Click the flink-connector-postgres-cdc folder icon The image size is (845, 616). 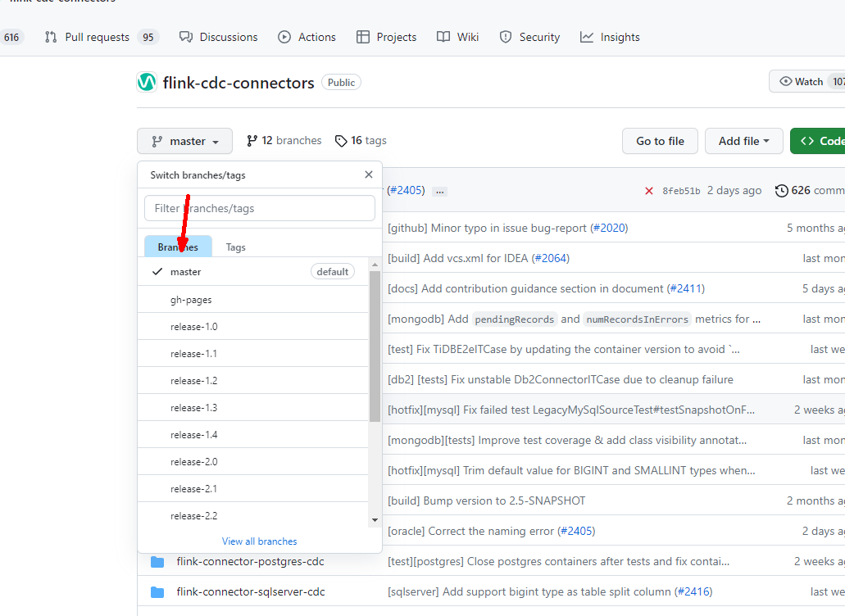click(157, 562)
